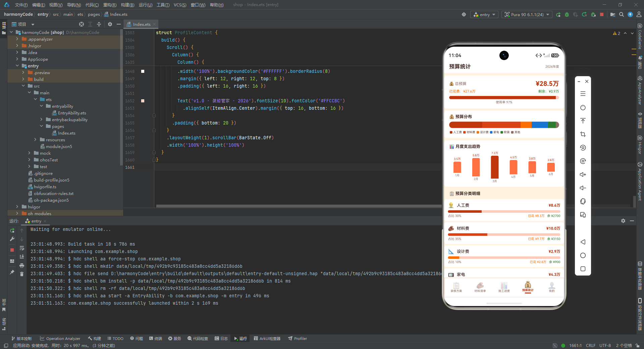Collapse the pages folder
The image size is (644, 349).
pos(41,126)
